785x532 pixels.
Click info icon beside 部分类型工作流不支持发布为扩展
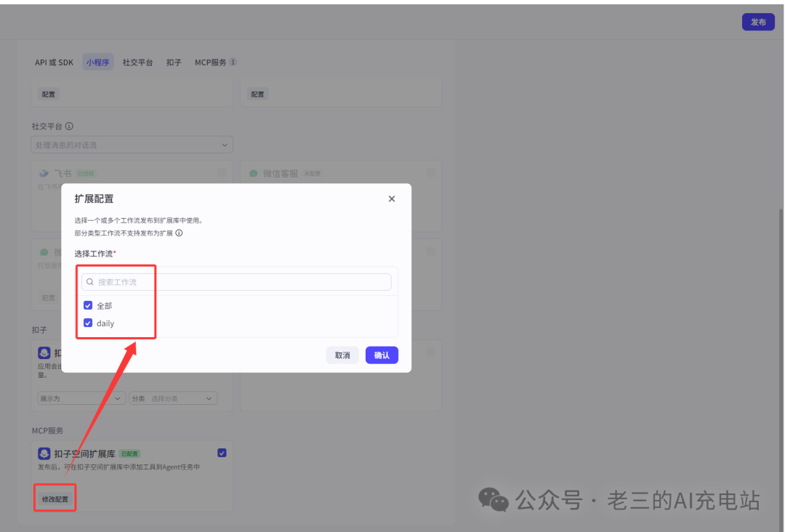point(180,233)
